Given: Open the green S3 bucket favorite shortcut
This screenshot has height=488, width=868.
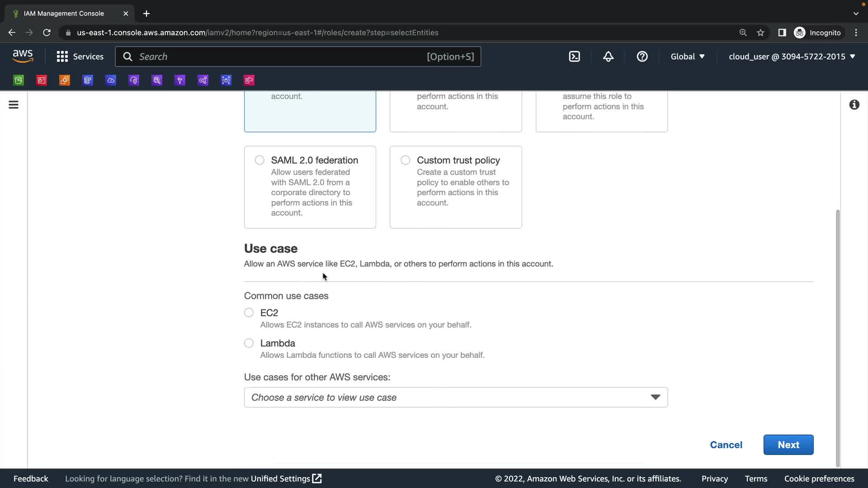Looking at the screenshot, I should (19, 80).
